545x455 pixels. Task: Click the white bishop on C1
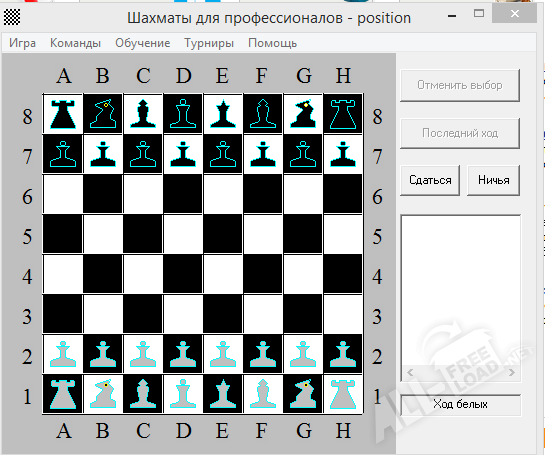[x=143, y=394]
